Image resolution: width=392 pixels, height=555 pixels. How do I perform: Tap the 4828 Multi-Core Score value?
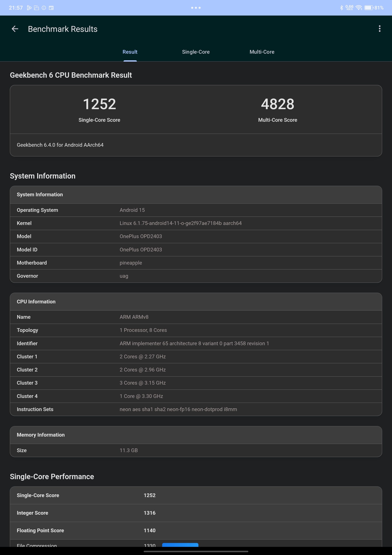pos(278,104)
